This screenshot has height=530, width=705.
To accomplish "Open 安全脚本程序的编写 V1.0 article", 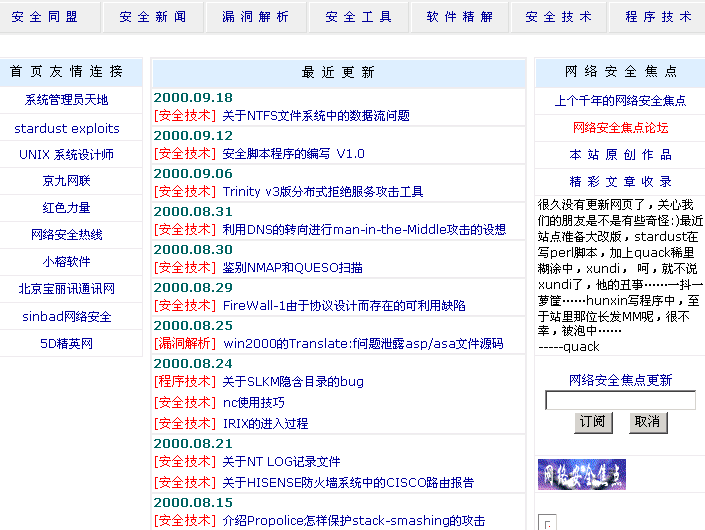I will point(294,154).
